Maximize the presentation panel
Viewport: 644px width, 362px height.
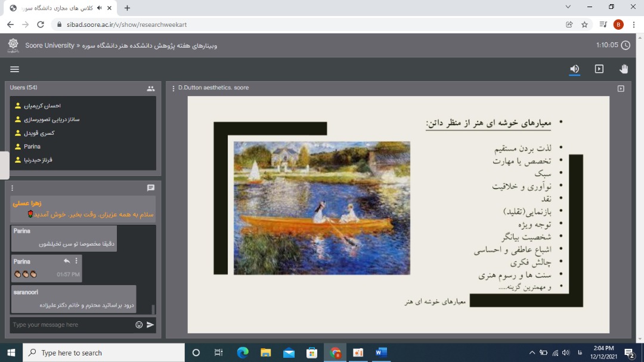(621, 88)
